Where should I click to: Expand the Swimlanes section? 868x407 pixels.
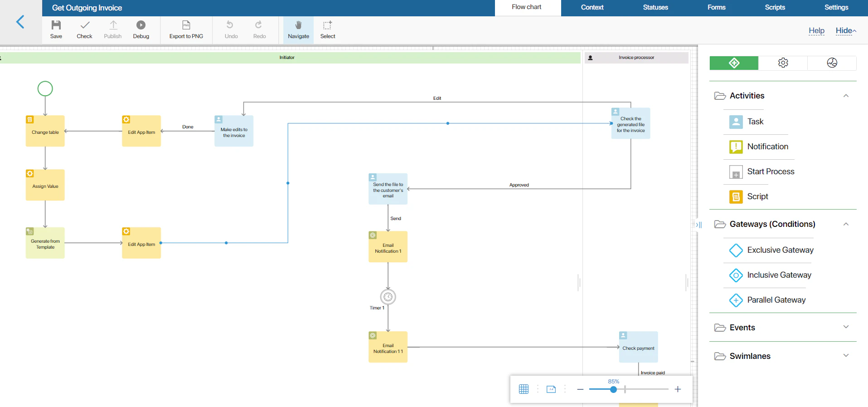tap(846, 356)
